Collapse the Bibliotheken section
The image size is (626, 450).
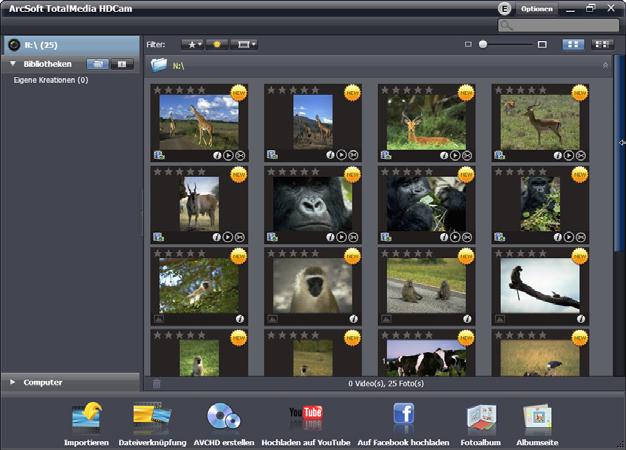(13, 63)
